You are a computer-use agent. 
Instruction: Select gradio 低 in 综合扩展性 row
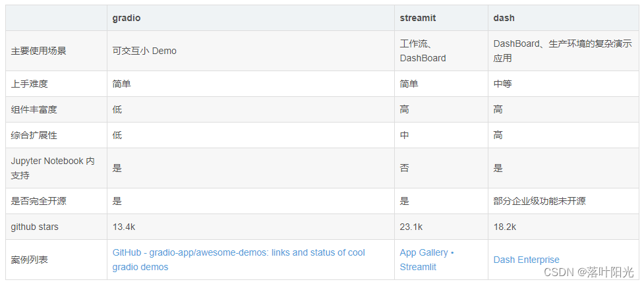(117, 135)
